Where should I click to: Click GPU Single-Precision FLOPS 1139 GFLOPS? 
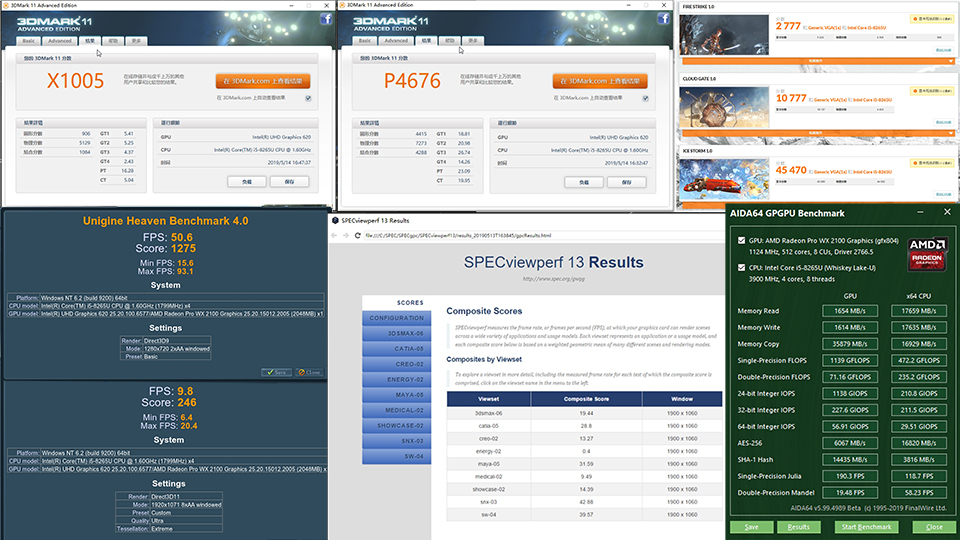click(850, 361)
